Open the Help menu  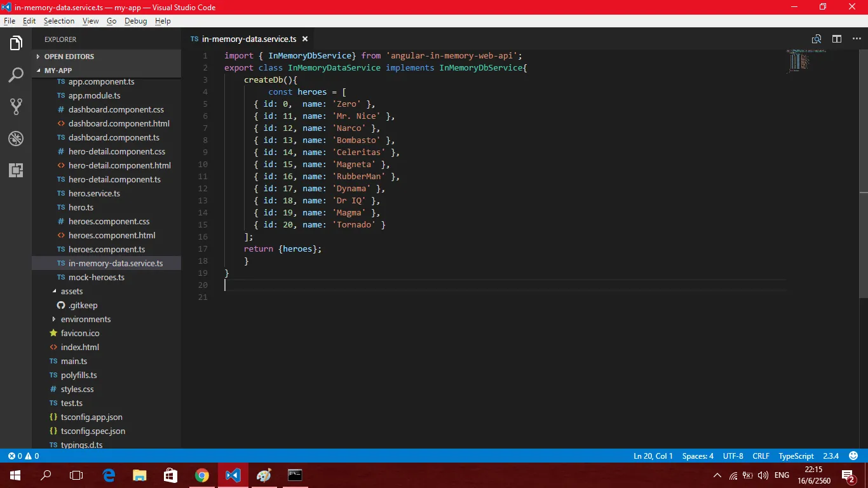(x=163, y=21)
